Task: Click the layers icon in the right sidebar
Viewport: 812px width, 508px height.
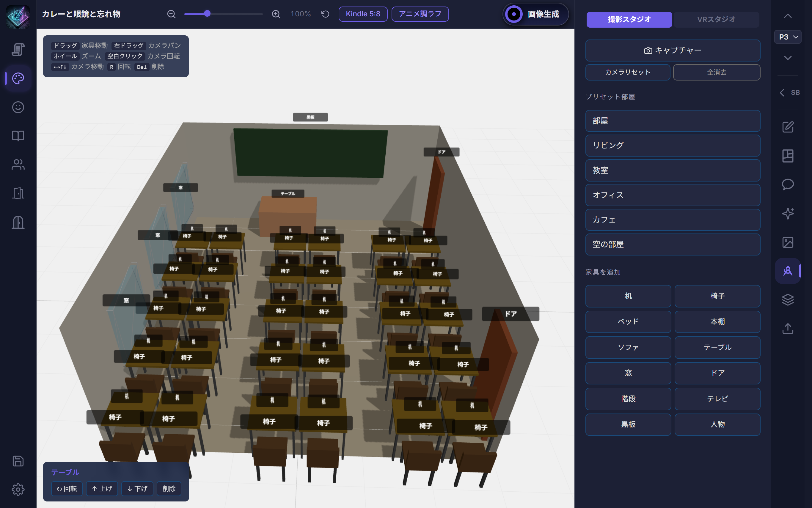Action: 788,299
